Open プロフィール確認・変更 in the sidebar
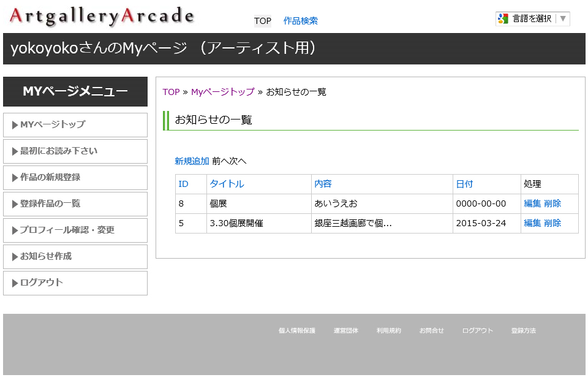The image size is (588, 380). tap(75, 230)
